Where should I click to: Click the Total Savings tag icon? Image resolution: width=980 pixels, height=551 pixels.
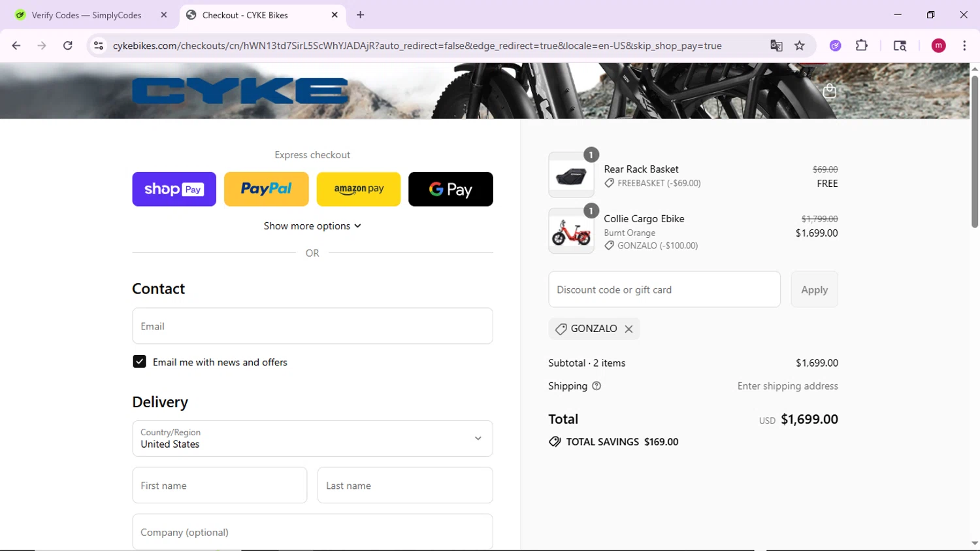tap(555, 442)
